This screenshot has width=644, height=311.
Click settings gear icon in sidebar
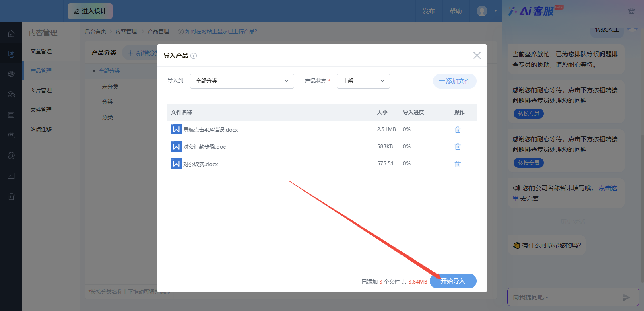click(x=11, y=156)
